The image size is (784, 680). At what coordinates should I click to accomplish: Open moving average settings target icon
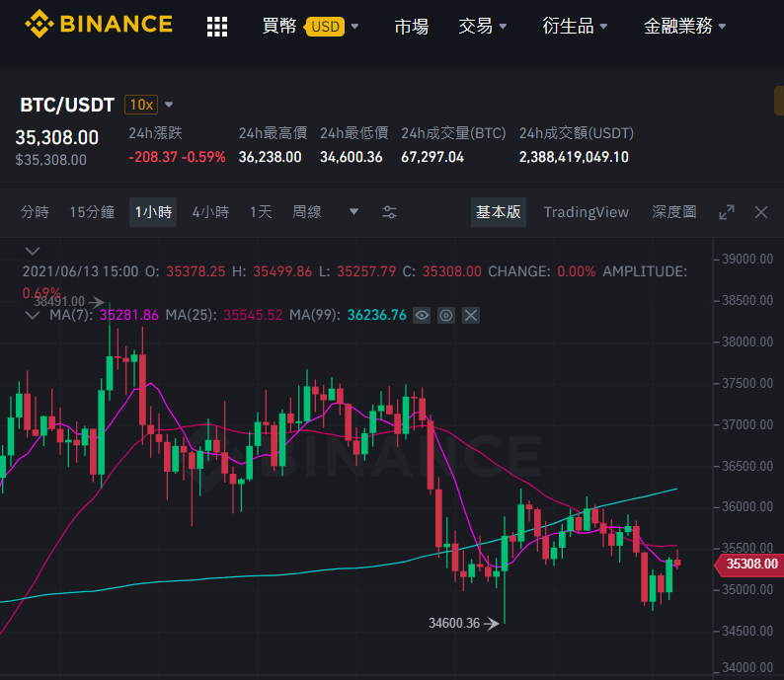[x=446, y=315]
